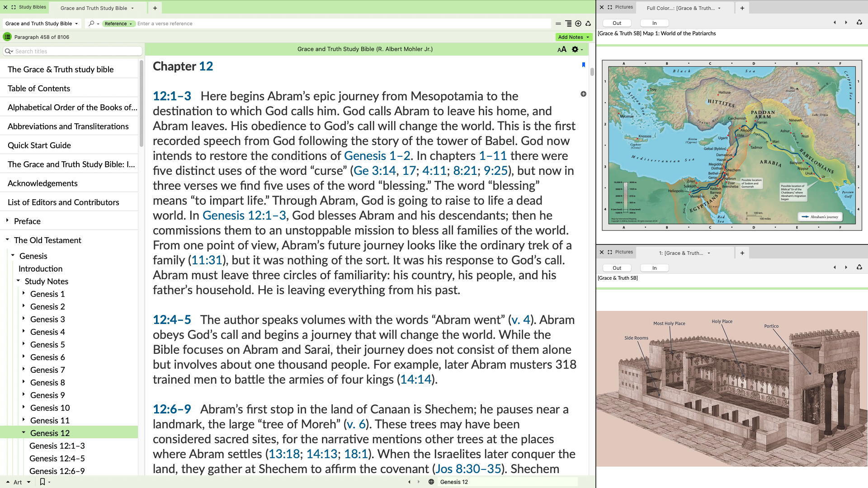The image size is (868, 488).
Task: Click recycle icon in lower Pictures pane
Action: [x=859, y=267]
